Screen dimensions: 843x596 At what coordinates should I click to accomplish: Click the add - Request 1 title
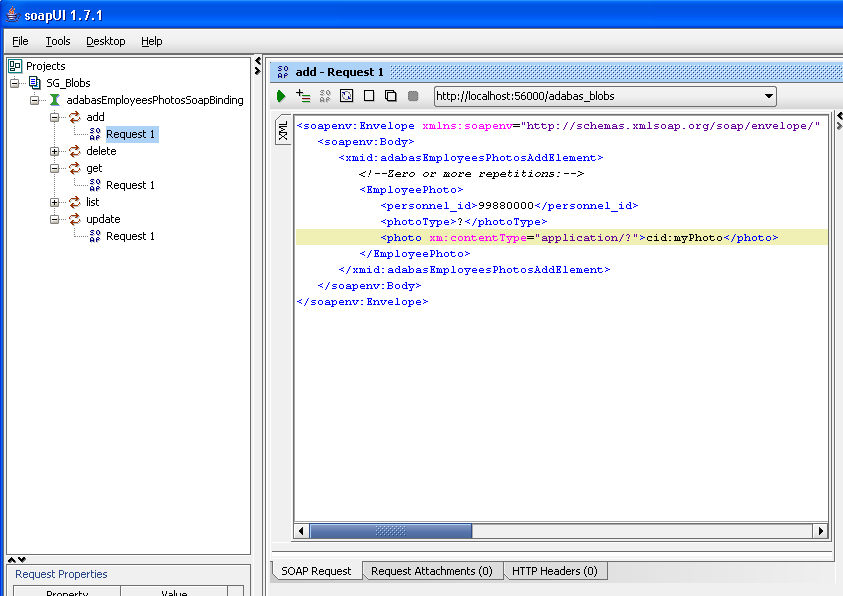pos(339,72)
